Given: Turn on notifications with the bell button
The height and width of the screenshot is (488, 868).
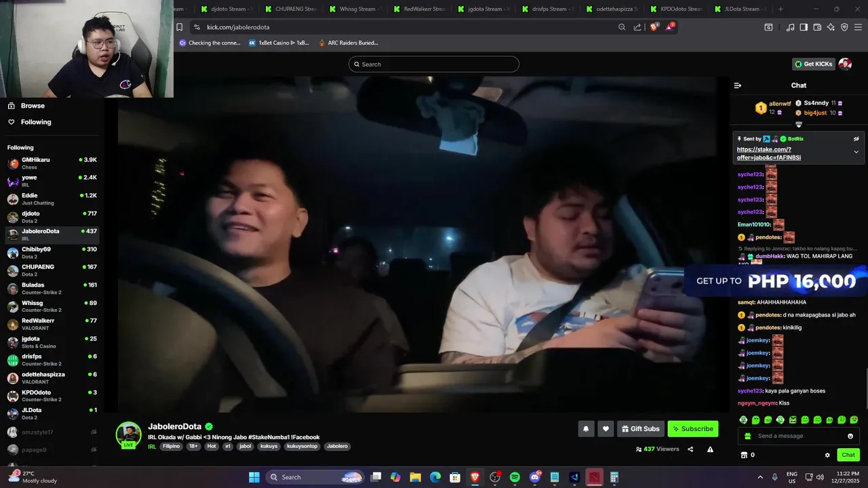Looking at the screenshot, I should 586,428.
